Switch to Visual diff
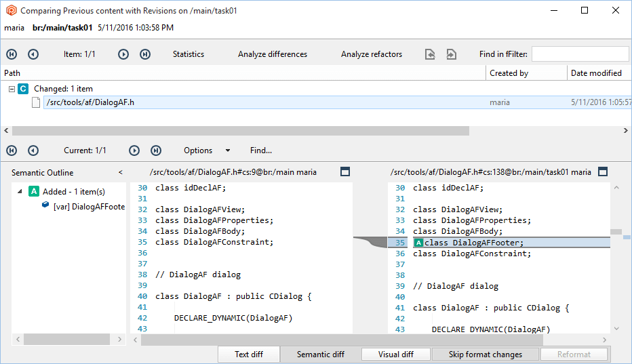Image resolution: width=632 pixels, height=364 pixels. pos(396,355)
